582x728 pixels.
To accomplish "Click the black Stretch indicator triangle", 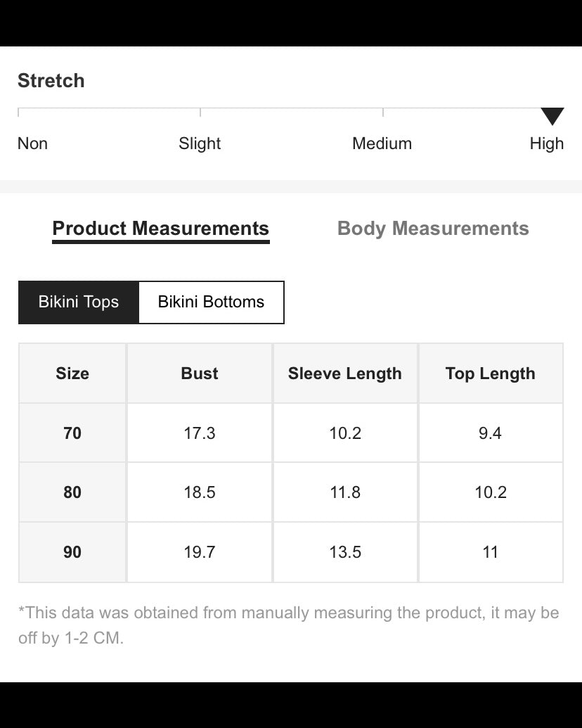I will point(552,117).
